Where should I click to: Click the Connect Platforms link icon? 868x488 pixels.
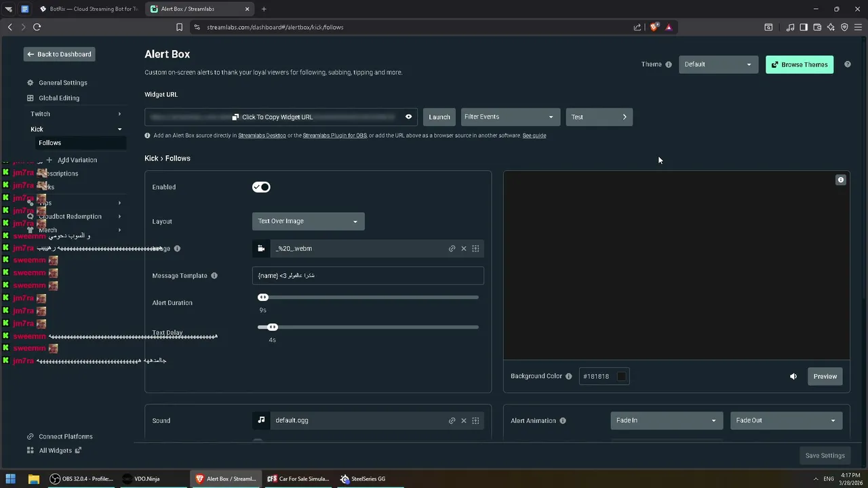click(30, 436)
